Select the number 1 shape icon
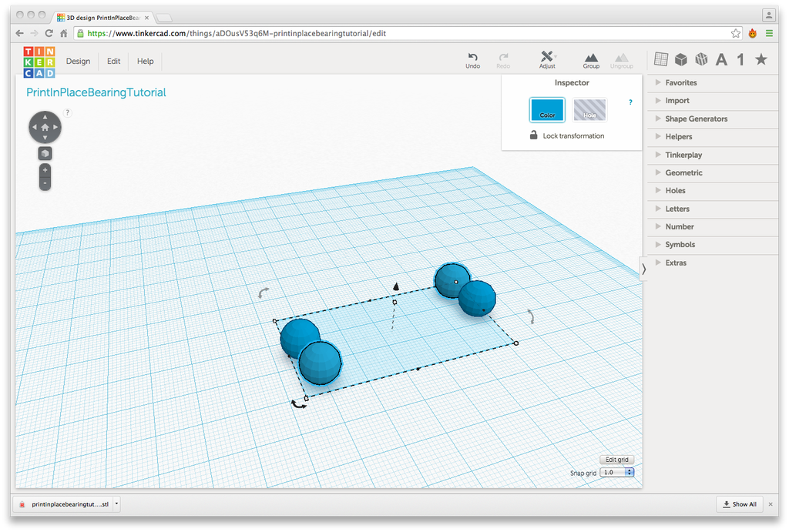This screenshot has width=789, height=532. [740, 60]
